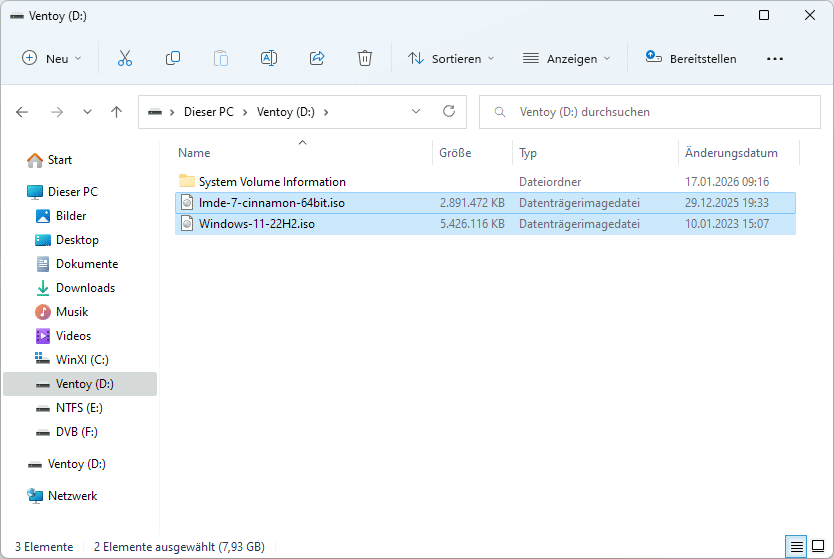
Task: Sort by the Typ column header
Action: click(528, 153)
